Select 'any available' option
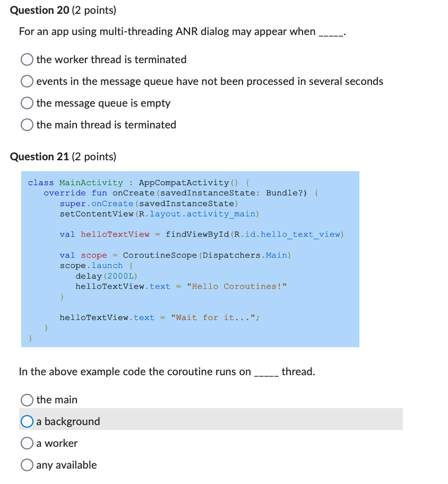The image size is (448, 484). point(27,465)
